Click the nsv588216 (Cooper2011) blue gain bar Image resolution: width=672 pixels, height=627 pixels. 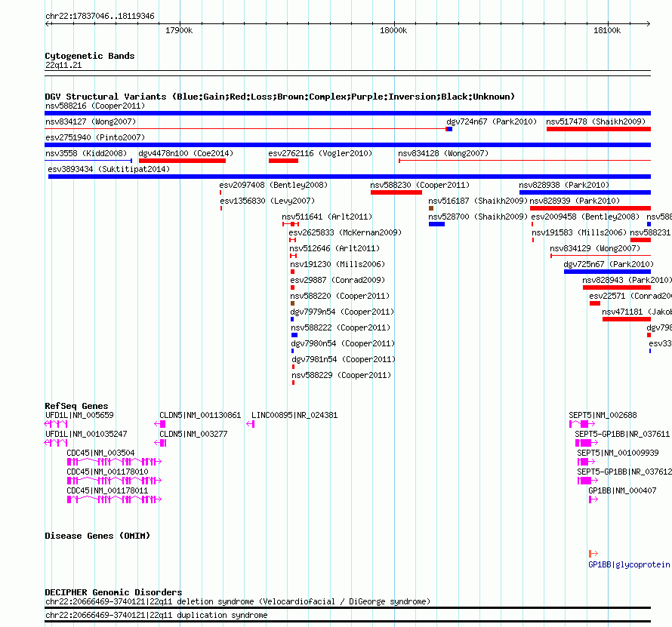point(347,113)
